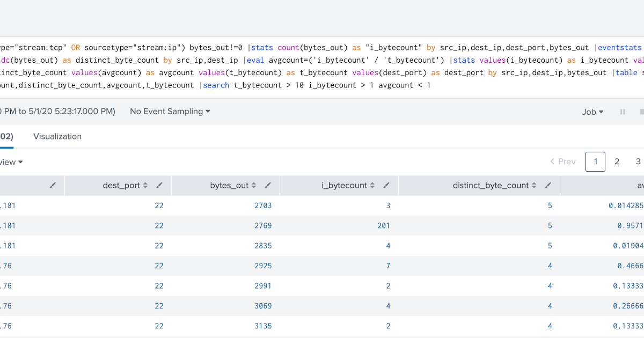
Task: Open the No Event Sampling dropdown
Action: (170, 111)
